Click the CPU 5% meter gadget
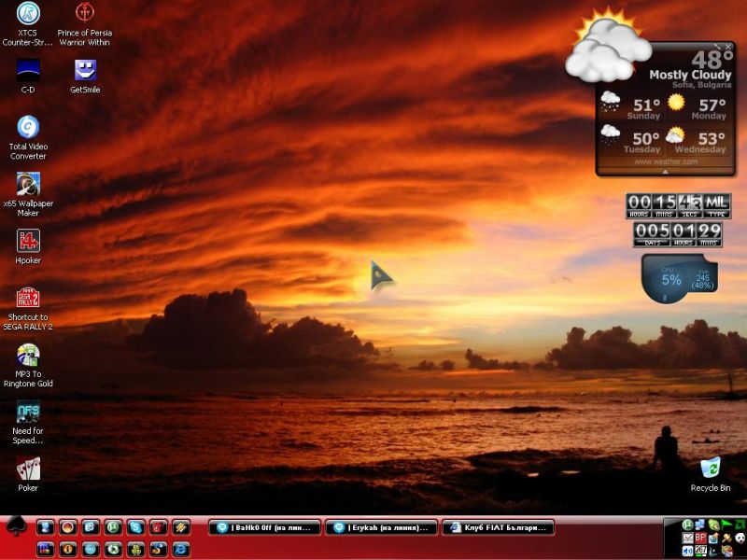Screen dimensions: 747x560 [671, 279]
